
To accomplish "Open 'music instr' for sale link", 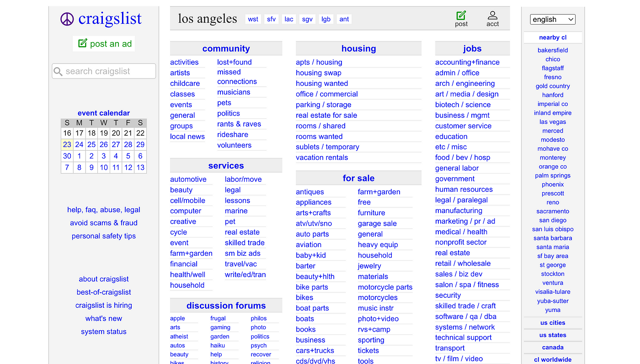I will coord(376,308).
